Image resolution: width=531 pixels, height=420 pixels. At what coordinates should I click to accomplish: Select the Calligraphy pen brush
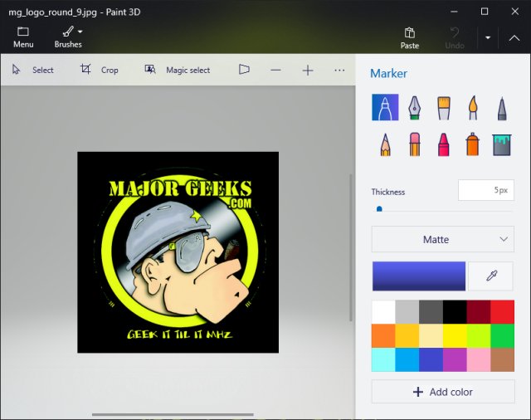coord(414,107)
